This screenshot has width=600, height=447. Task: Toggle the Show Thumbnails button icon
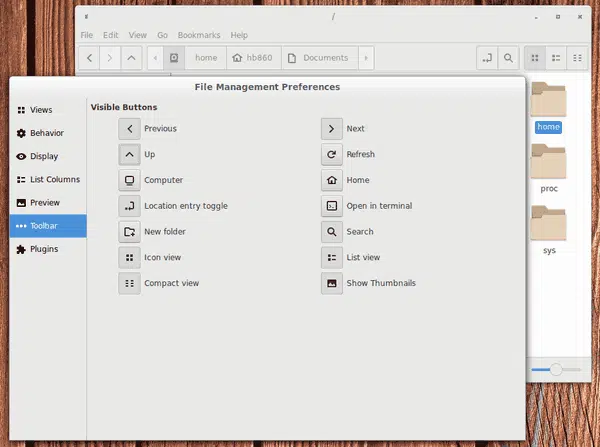point(332,283)
